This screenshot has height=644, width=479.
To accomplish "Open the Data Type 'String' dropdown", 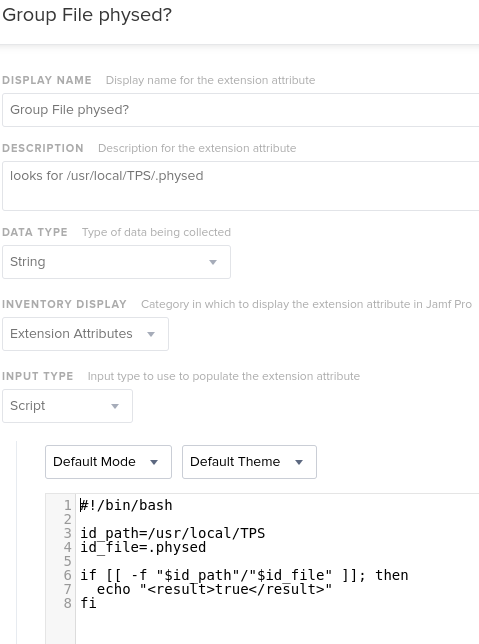I will 116,262.
